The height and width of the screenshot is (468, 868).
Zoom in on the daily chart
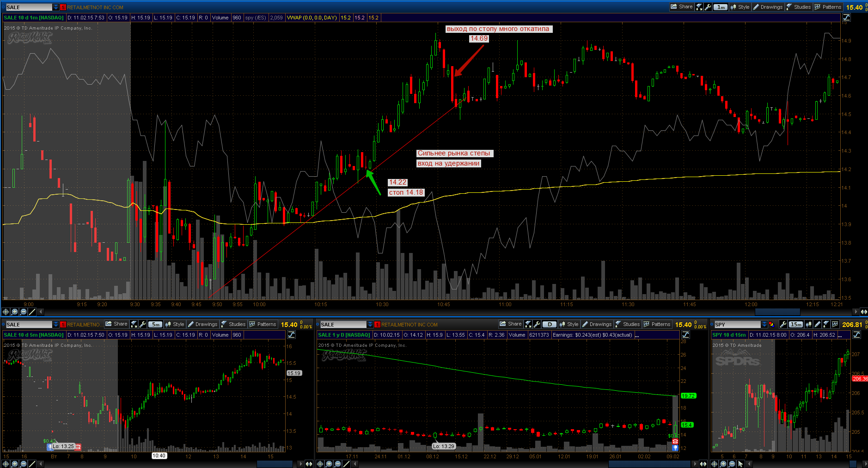pyautogui.click(x=329, y=464)
